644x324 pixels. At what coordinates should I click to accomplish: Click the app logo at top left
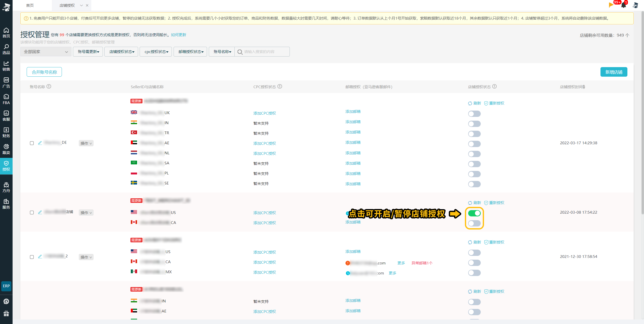6,7
